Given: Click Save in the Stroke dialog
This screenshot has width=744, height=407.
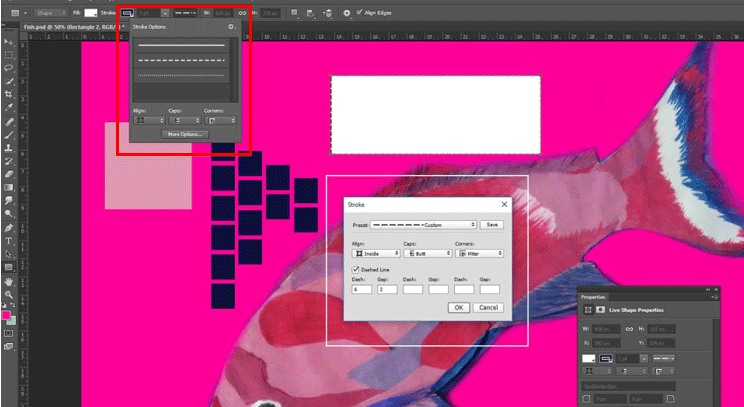Looking at the screenshot, I should point(492,224).
